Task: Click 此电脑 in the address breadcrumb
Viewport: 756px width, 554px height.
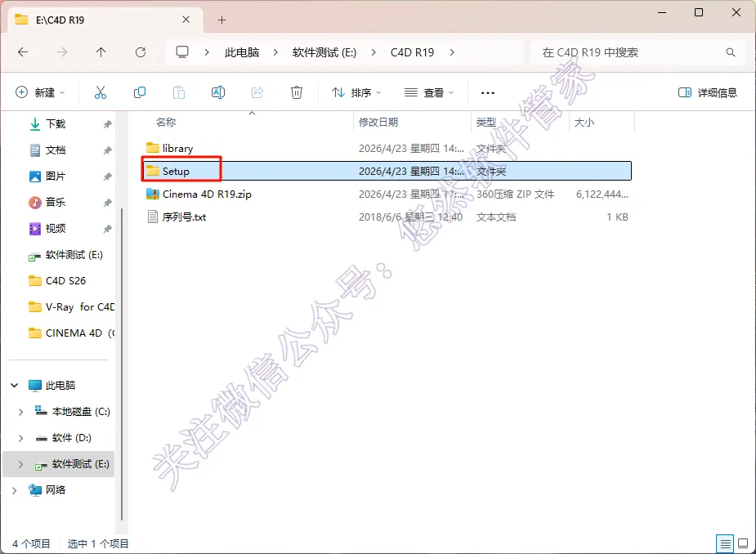Action: pos(242,52)
